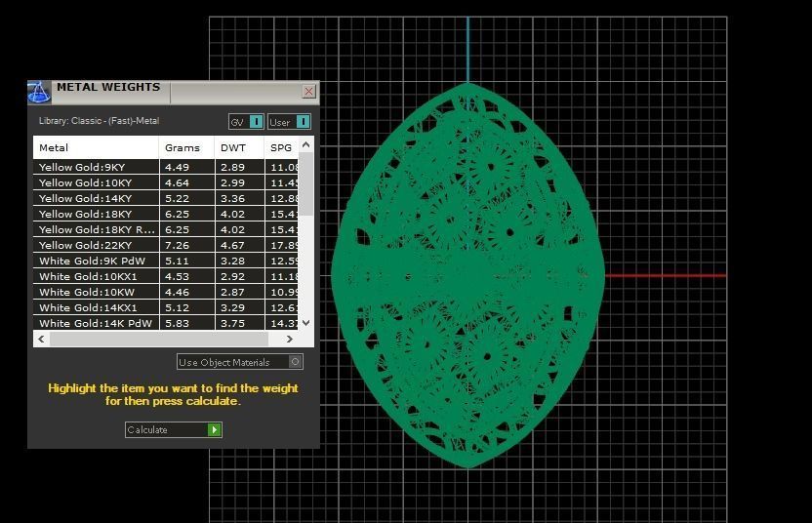812x523 pixels.
Task: Select the Yellow Gold:22KY row
Action: pyautogui.click(x=166, y=245)
